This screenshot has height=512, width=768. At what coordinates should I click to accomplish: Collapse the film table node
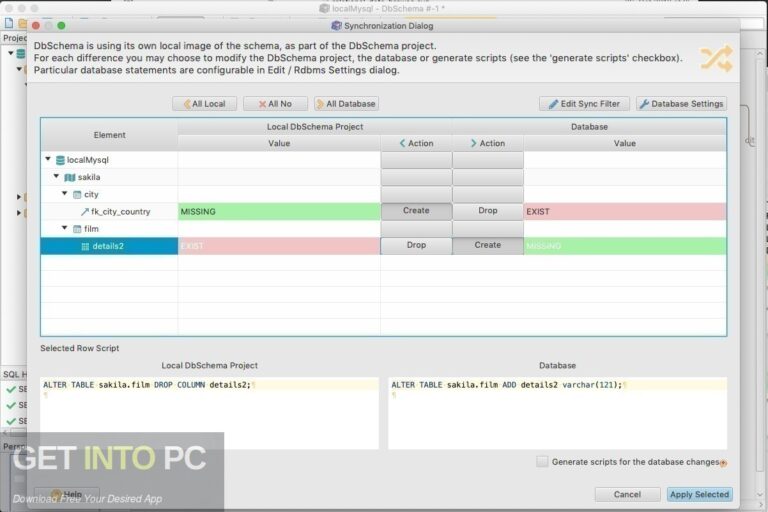65,228
